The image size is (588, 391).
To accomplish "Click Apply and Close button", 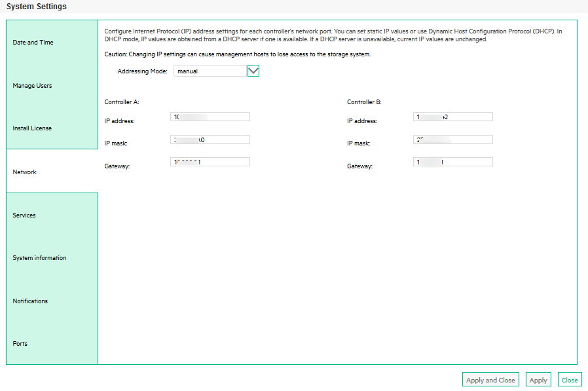I will coord(490,380).
